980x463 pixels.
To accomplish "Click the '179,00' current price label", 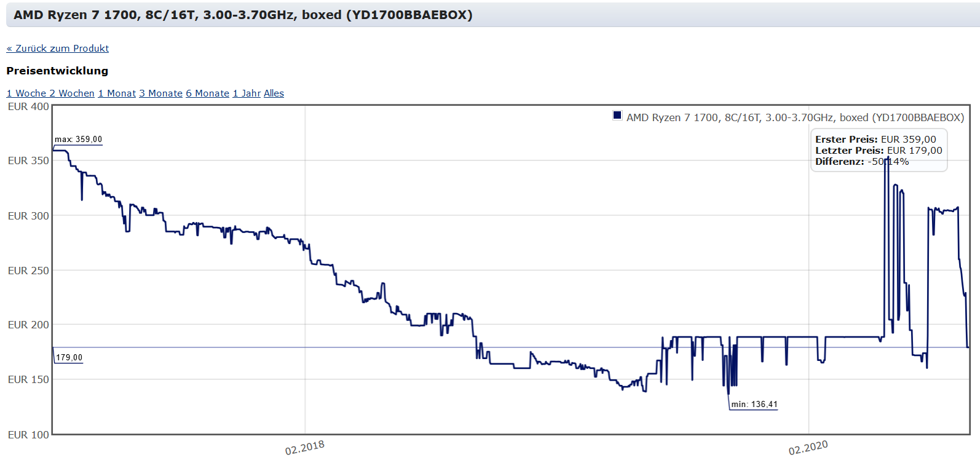I will click(x=69, y=358).
